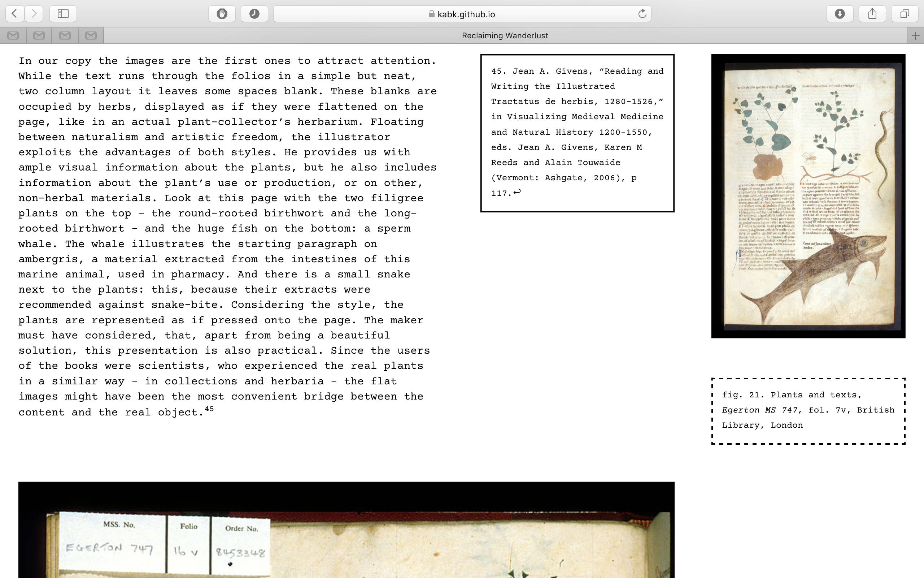This screenshot has width=924, height=578.
Task: Click the kabk.github.io address bar
Action: click(462, 14)
